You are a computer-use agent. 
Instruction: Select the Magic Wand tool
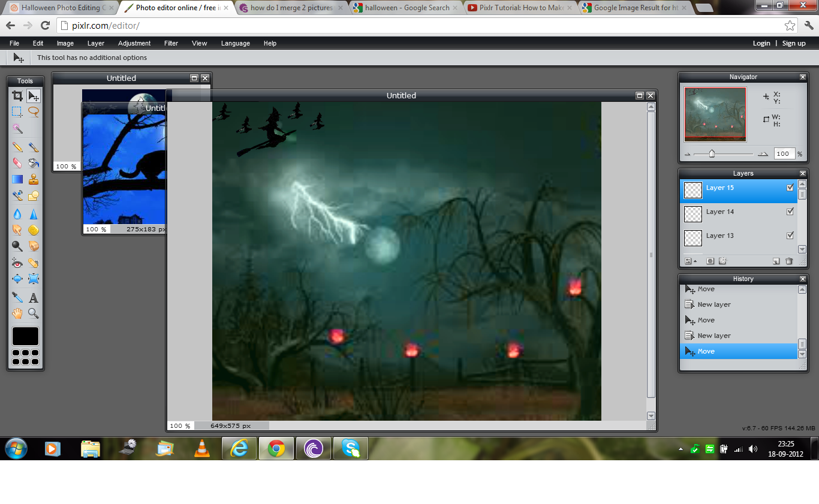(x=17, y=128)
